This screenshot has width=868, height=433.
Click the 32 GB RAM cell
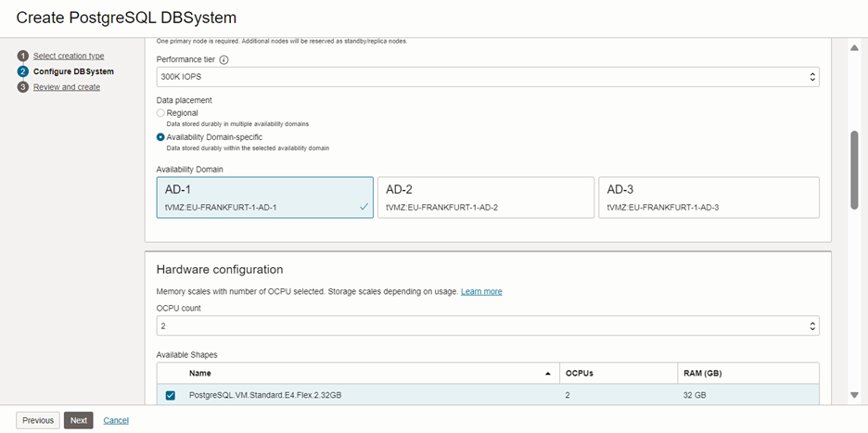pyautogui.click(x=695, y=395)
